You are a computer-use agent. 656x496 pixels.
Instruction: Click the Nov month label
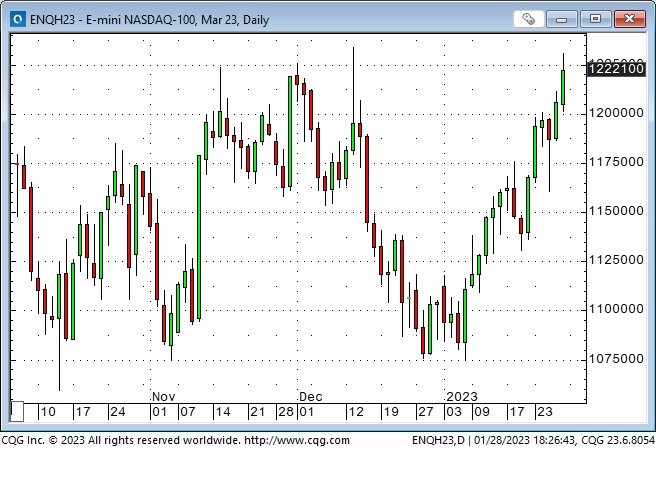point(164,396)
